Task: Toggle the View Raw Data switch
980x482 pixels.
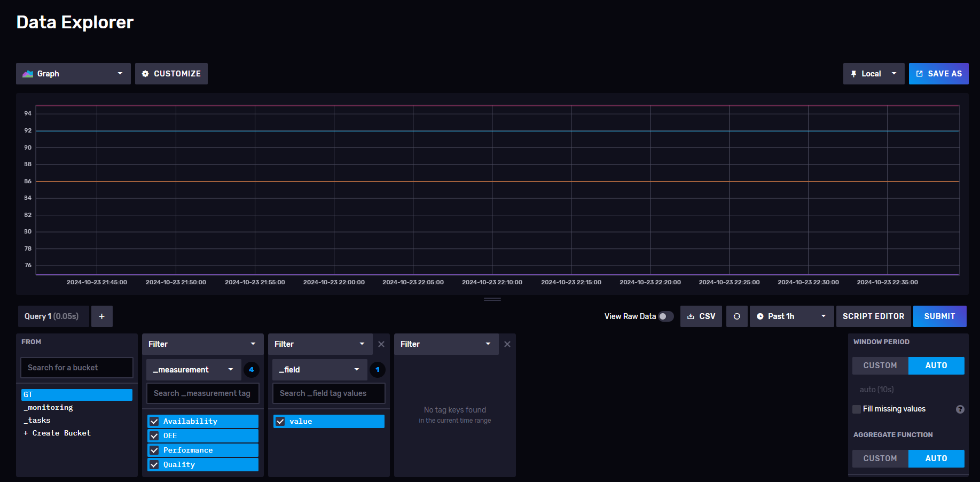Action: [665, 316]
